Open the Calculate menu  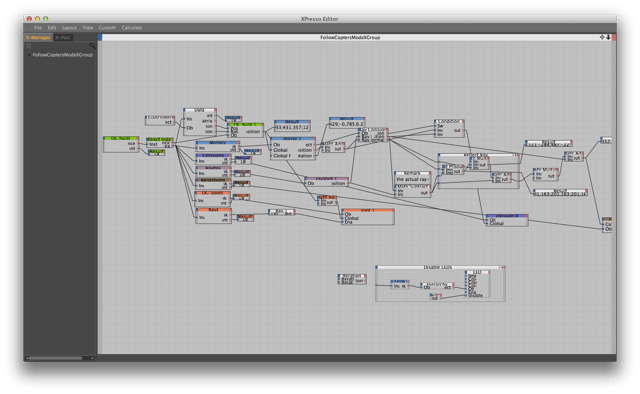132,28
